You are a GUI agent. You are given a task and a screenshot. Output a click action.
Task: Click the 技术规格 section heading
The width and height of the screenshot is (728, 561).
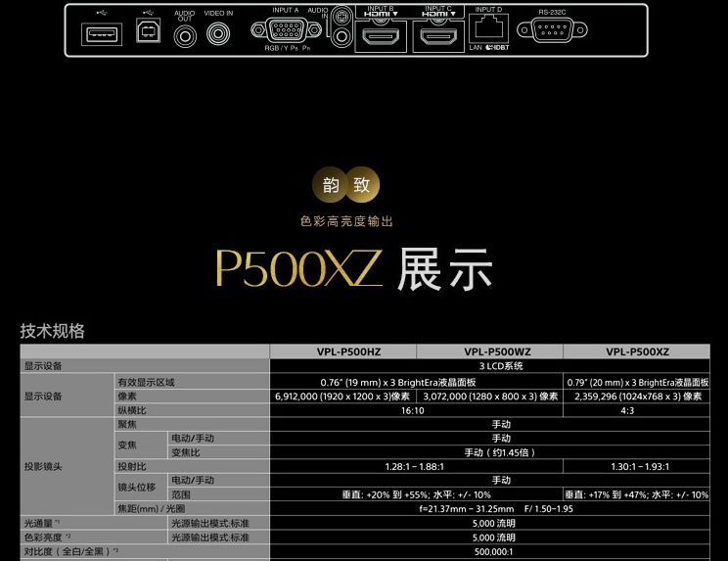click(53, 331)
